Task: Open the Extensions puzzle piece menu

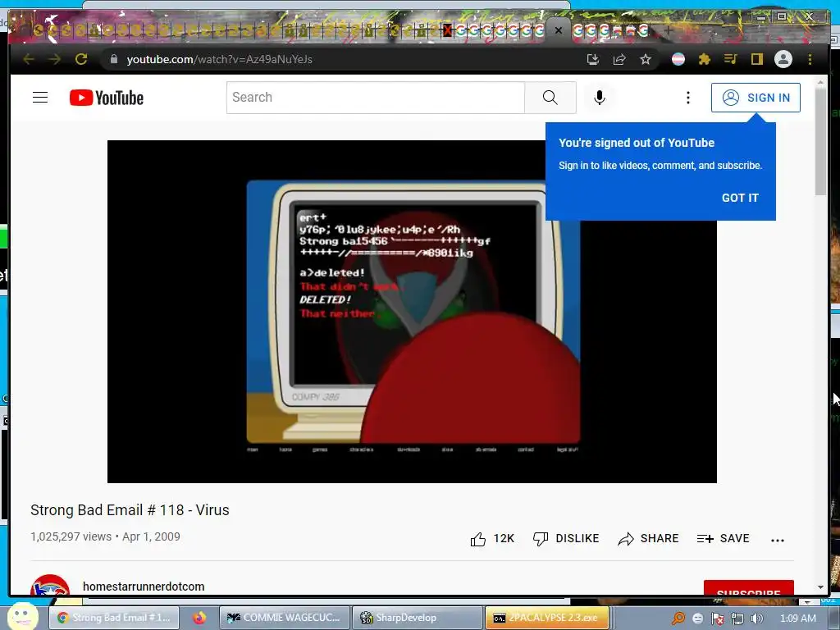Action: pos(705,59)
